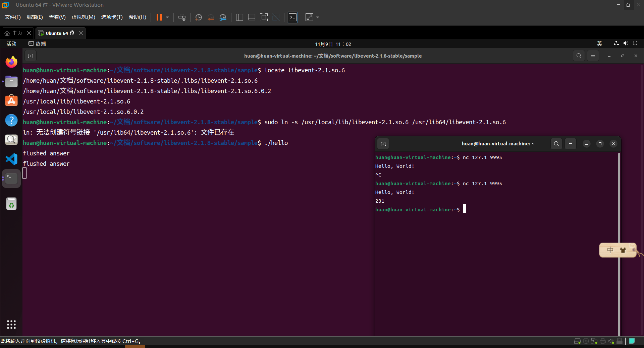This screenshot has height=348, width=644.
Task: Revert the VM to its snapshot
Action: point(211,17)
